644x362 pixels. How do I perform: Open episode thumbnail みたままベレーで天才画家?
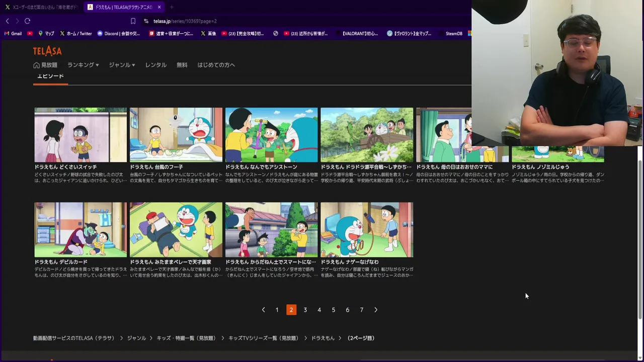(x=176, y=230)
